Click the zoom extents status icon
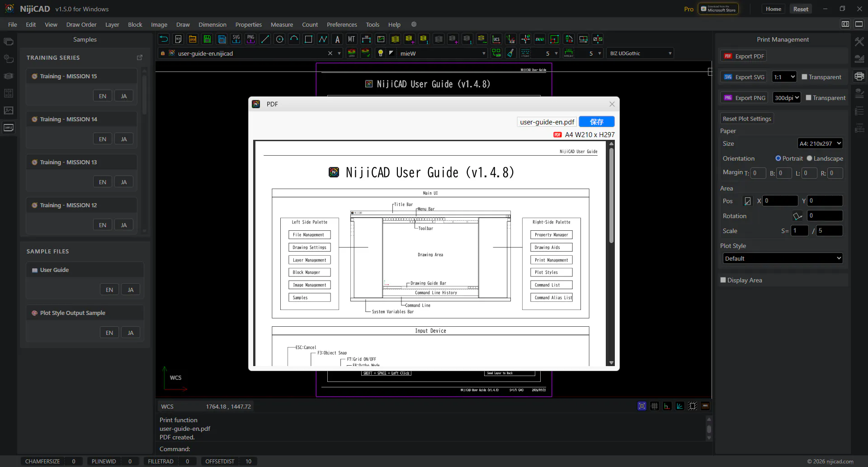The height and width of the screenshot is (467, 868). (x=642, y=406)
